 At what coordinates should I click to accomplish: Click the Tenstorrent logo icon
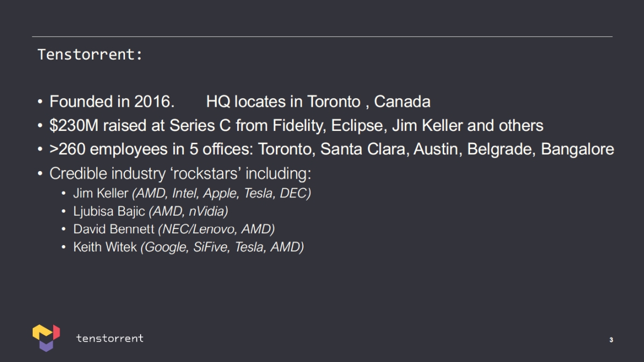tap(46, 338)
